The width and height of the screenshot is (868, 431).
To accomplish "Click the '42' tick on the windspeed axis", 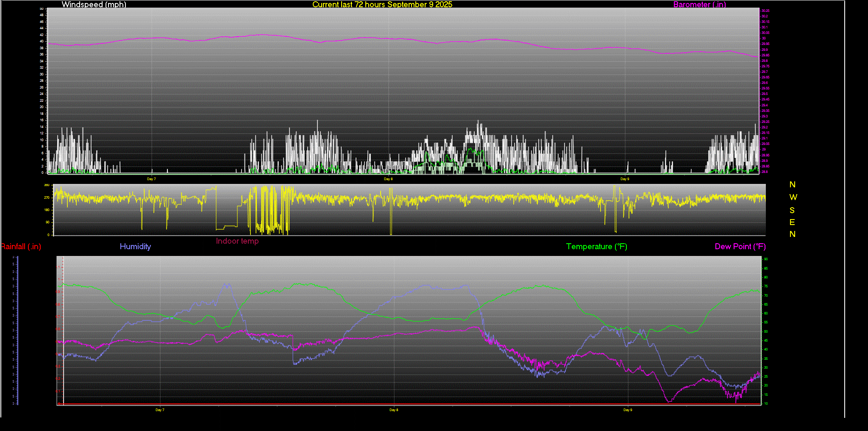I will point(42,35).
